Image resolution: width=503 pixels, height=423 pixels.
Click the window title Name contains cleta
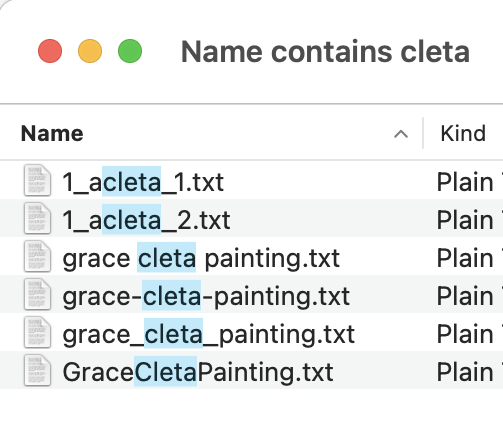325,51
